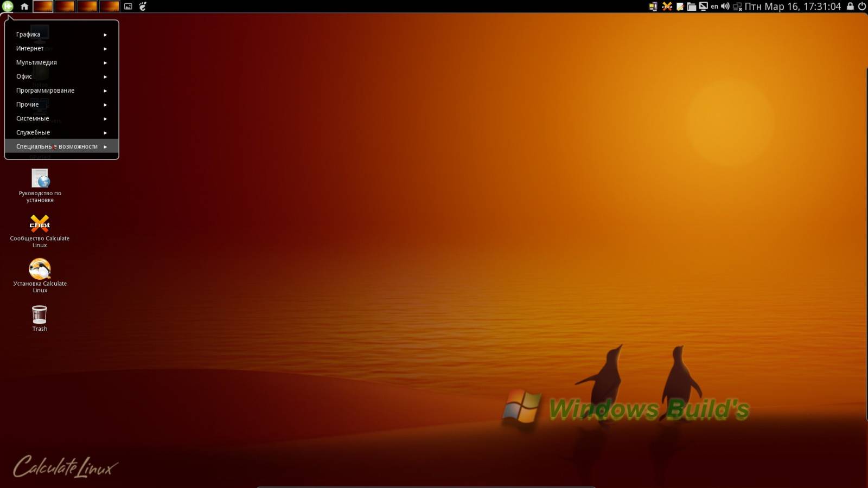
Task: Open the Системные menu category
Action: click(61, 118)
